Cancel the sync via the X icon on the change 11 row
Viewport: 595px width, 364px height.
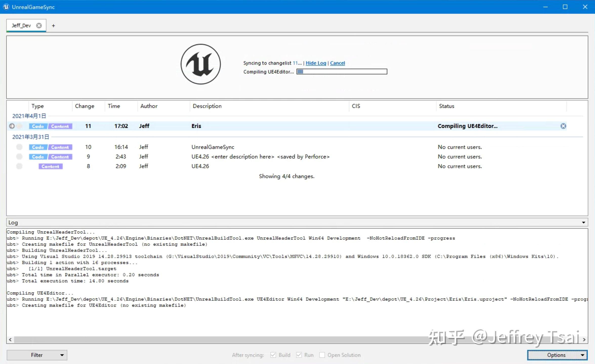(563, 126)
